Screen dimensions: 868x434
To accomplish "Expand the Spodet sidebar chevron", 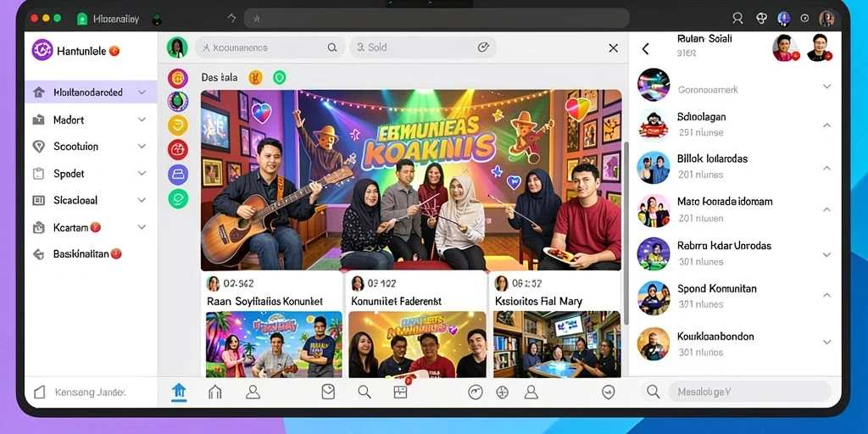I will coord(142,173).
